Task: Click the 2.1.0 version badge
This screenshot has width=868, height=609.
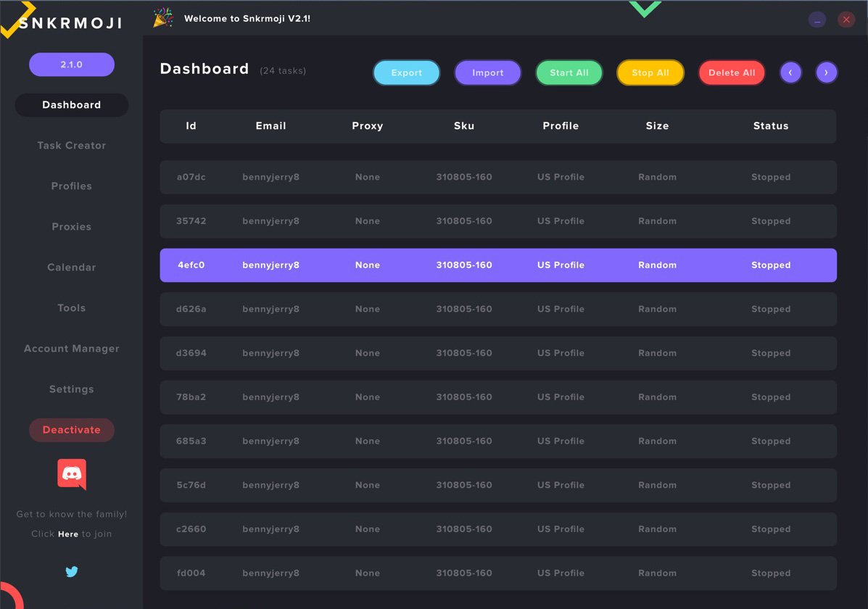Action: point(71,65)
